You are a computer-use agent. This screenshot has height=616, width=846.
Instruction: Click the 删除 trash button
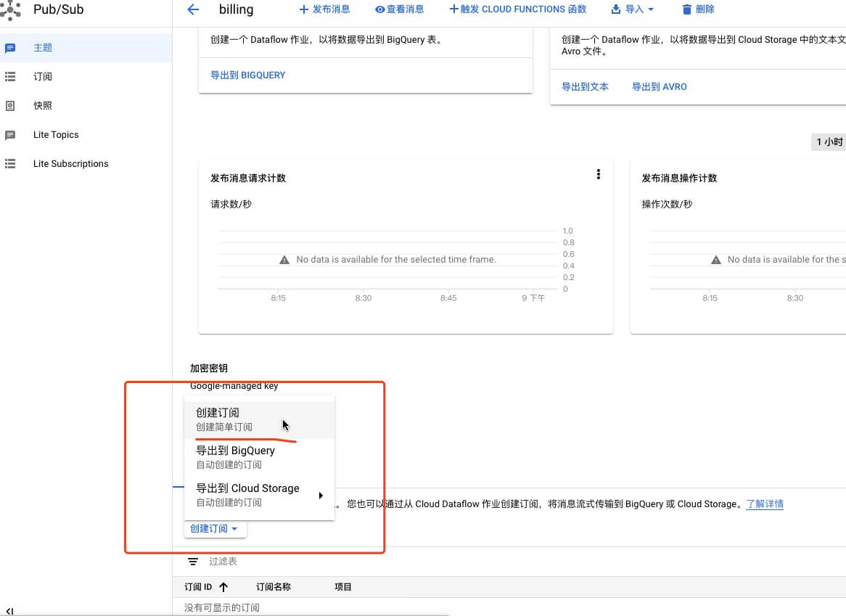pyautogui.click(x=698, y=9)
